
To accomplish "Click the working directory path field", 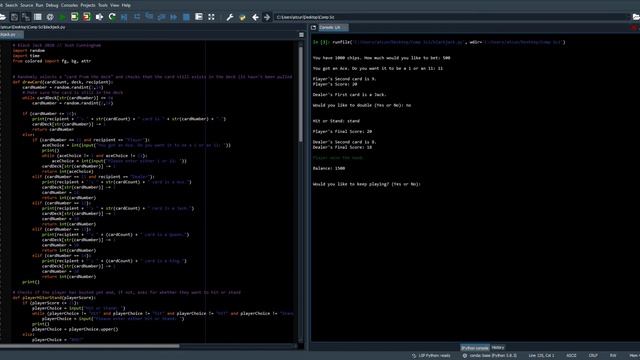I will [451, 17].
